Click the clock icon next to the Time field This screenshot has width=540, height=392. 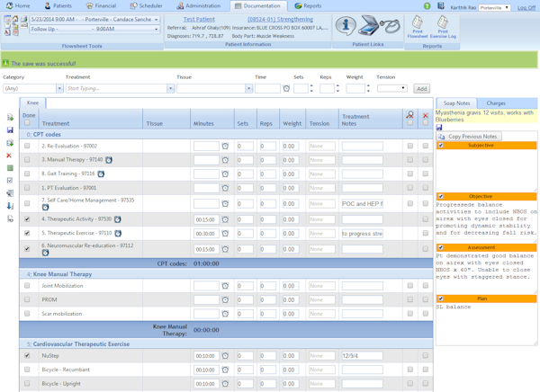(x=286, y=88)
